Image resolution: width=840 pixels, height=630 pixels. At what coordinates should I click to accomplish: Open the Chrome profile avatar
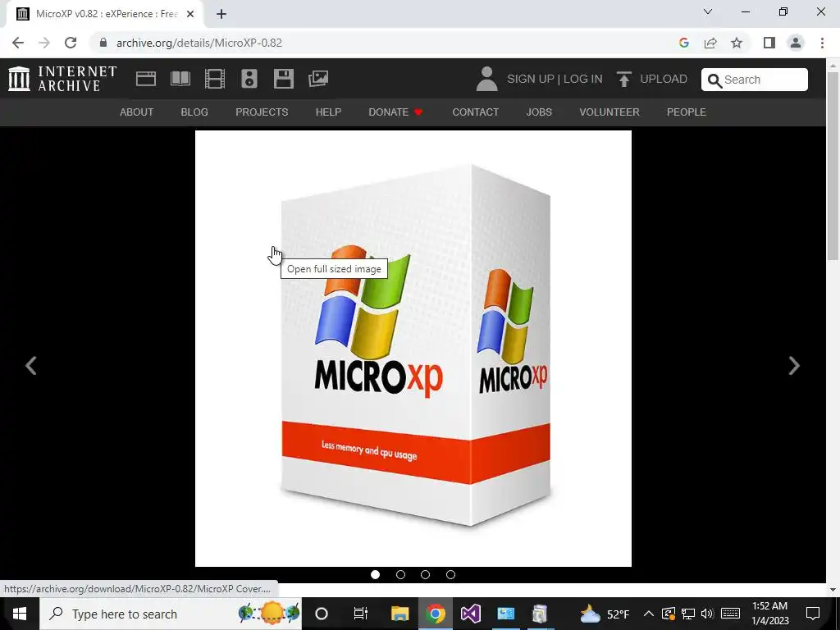click(x=796, y=43)
